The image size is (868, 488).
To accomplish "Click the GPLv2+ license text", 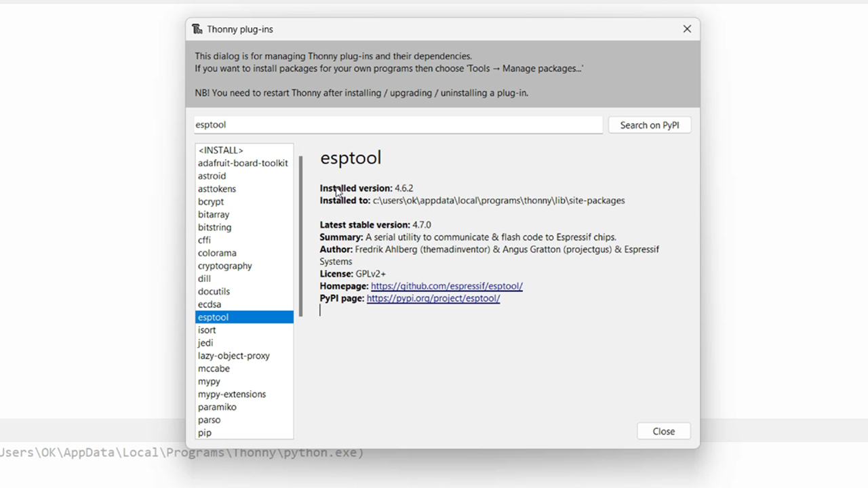I will click(x=370, y=274).
